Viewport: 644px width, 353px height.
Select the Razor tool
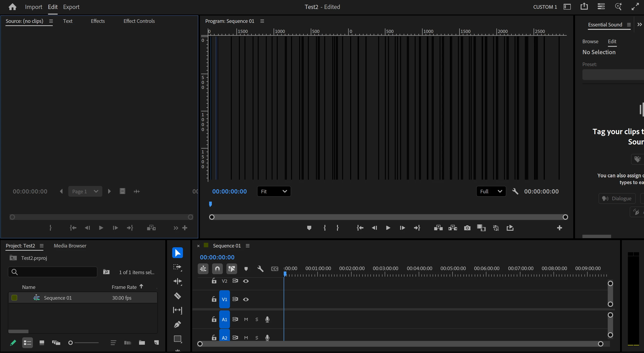(178, 296)
